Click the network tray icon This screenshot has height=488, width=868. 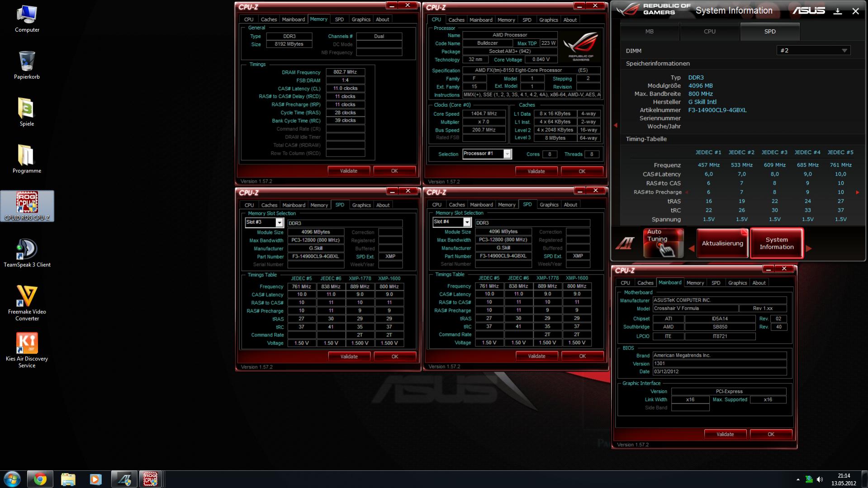[809, 479]
